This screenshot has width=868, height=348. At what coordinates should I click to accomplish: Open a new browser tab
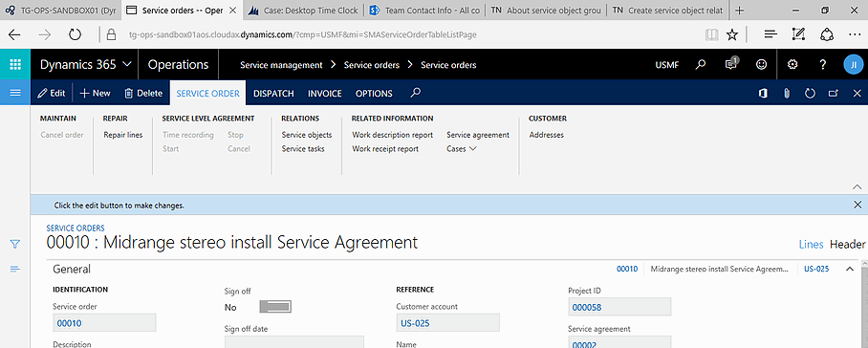pyautogui.click(x=739, y=10)
